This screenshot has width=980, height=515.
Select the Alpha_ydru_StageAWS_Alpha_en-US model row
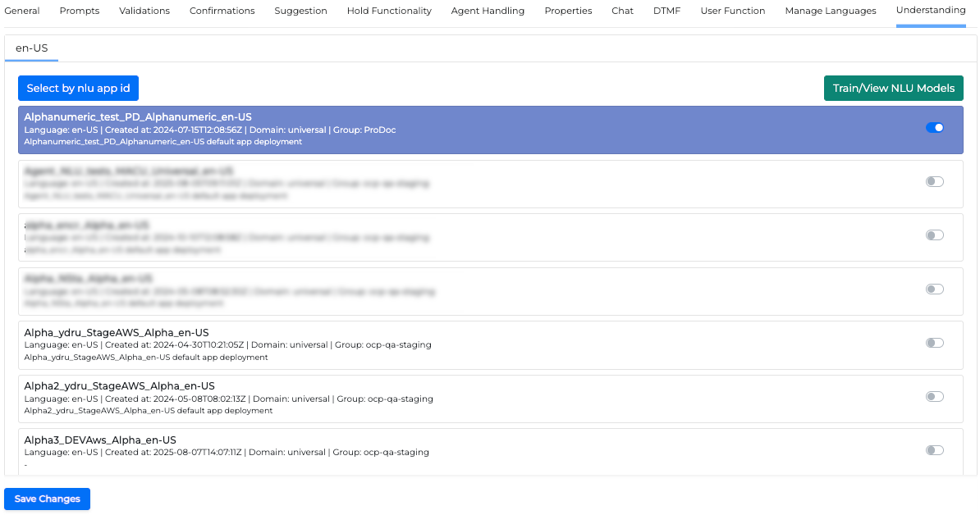(410, 344)
